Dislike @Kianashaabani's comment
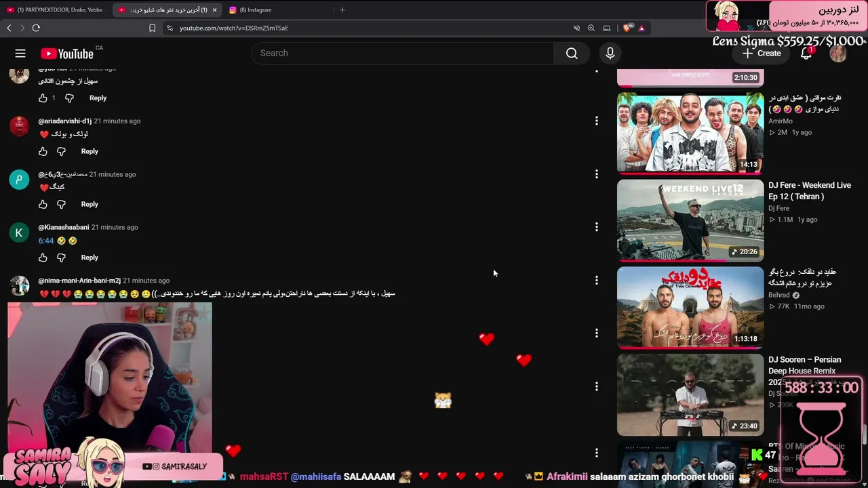Screen dimensions: 868x488 pyautogui.click(x=61, y=258)
